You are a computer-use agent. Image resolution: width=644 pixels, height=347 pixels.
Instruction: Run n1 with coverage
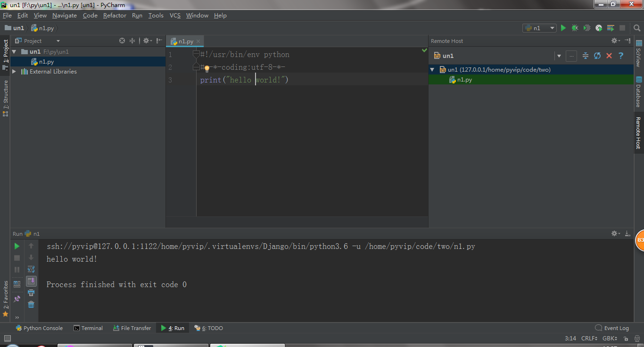[586, 28]
